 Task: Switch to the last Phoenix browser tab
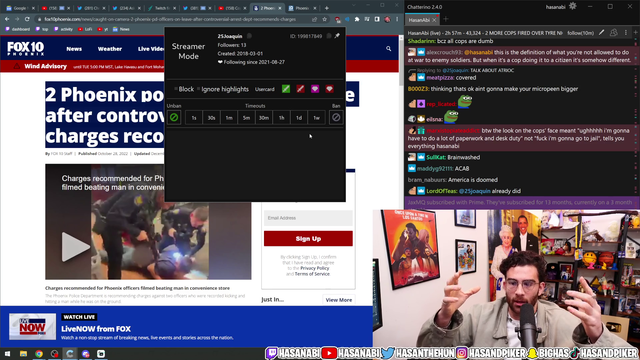click(302, 8)
